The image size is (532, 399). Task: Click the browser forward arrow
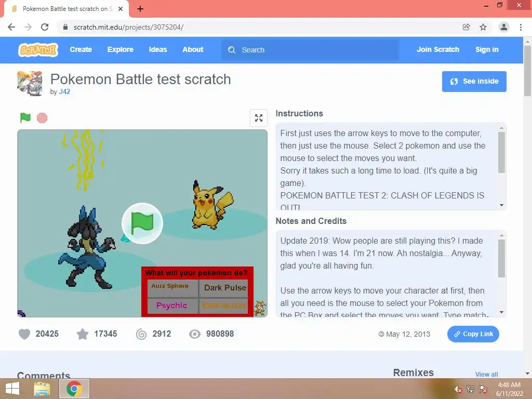click(28, 27)
